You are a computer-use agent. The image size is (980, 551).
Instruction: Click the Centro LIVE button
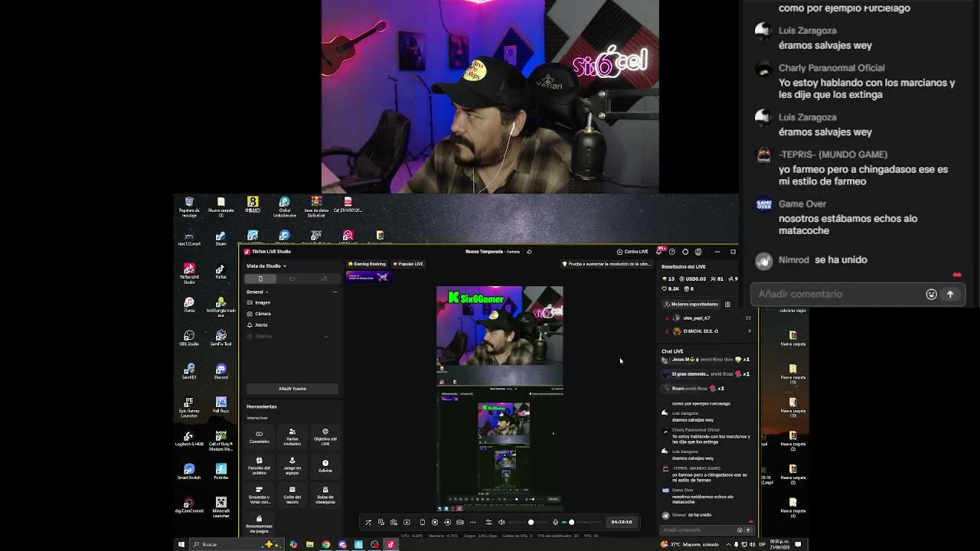(x=632, y=252)
